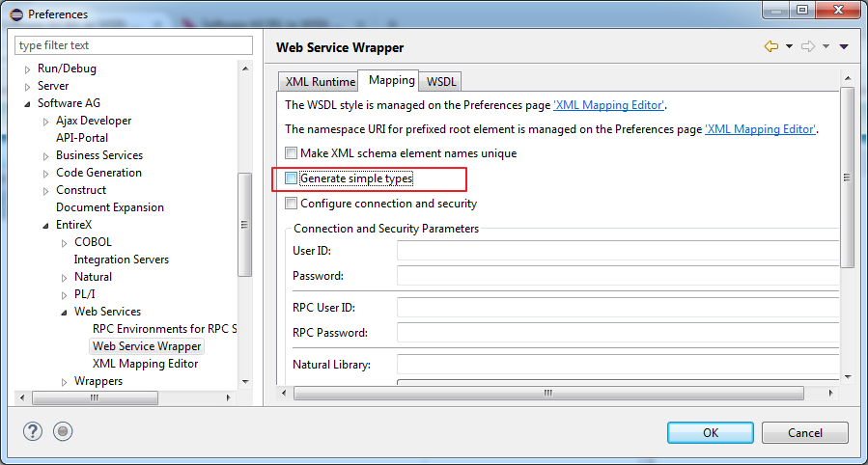Click right pane scroll down arrow
This screenshot has width=868, height=465.
click(848, 377)
